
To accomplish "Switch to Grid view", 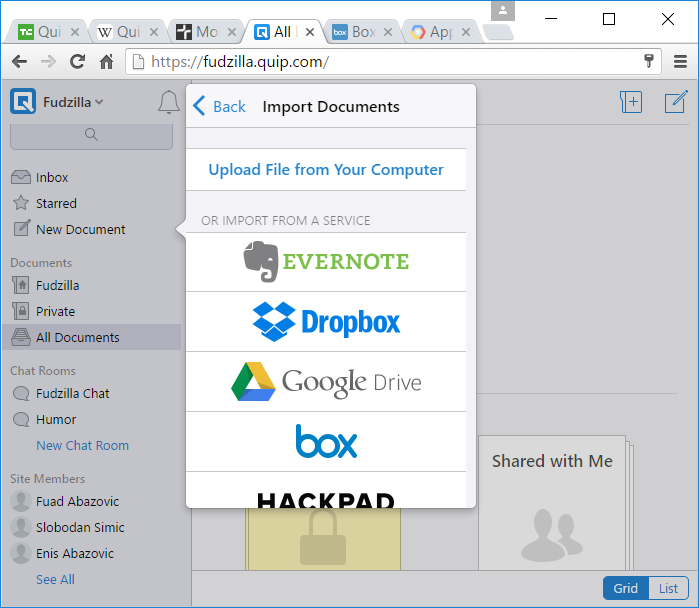I will (625, 588).
